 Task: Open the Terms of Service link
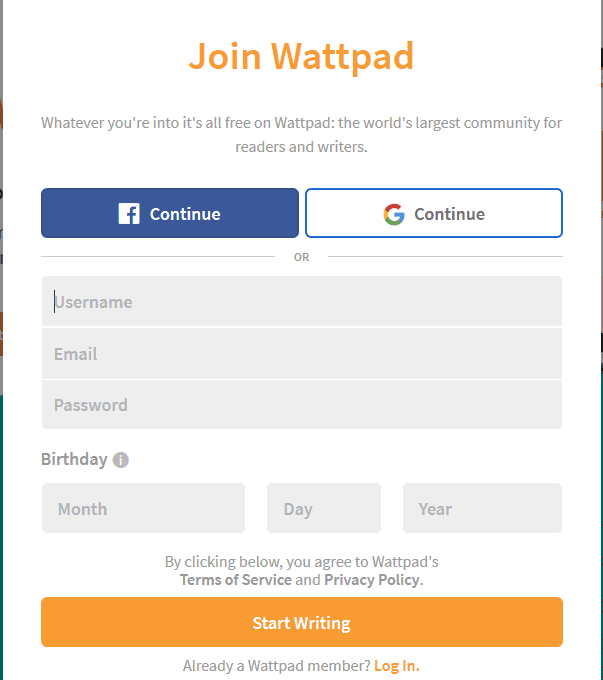[x=236, y=580]
